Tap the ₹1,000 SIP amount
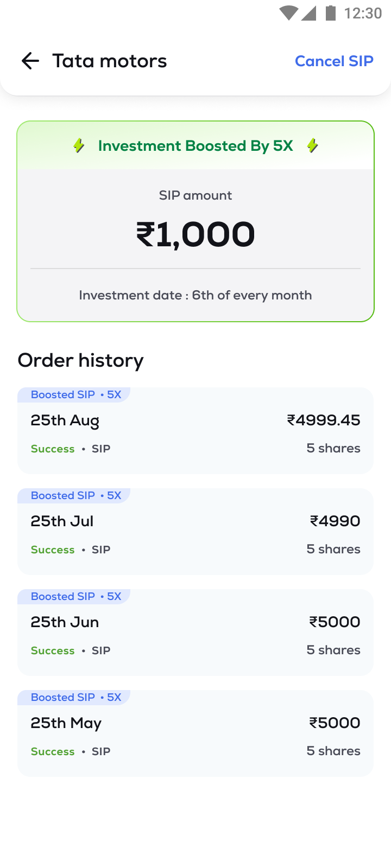 click(x=195, y=234)
